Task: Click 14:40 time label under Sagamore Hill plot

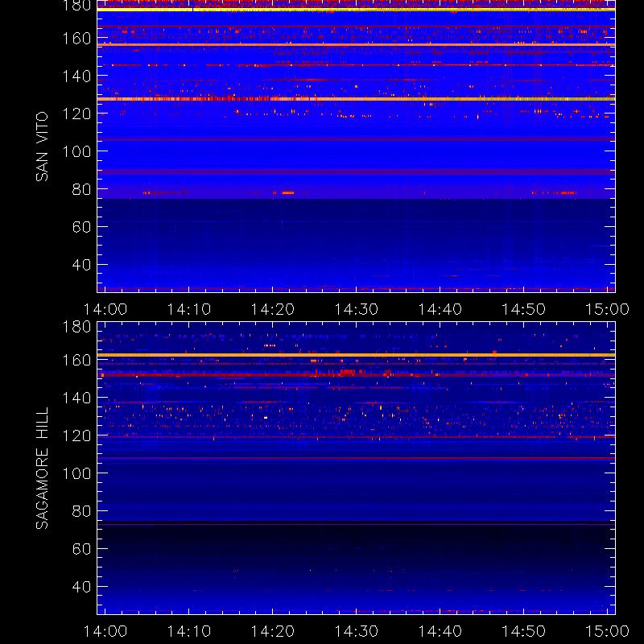Action: point(440,631)
